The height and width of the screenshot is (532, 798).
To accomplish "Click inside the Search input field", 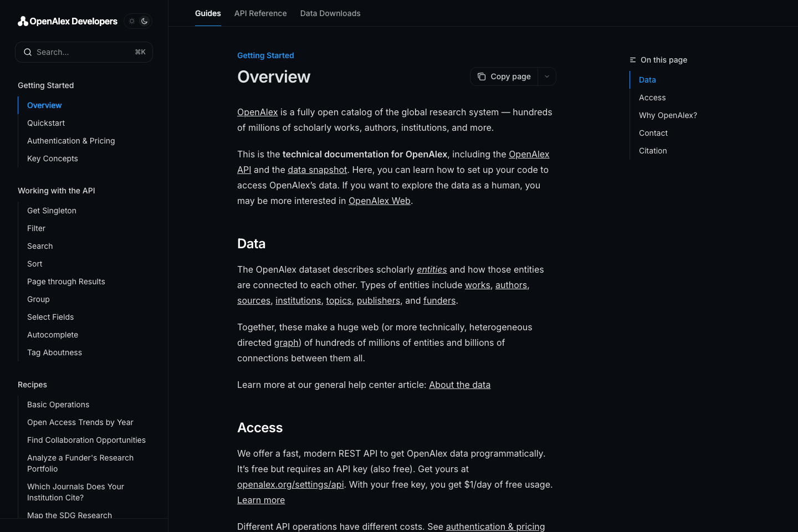I will pos(78,52).
